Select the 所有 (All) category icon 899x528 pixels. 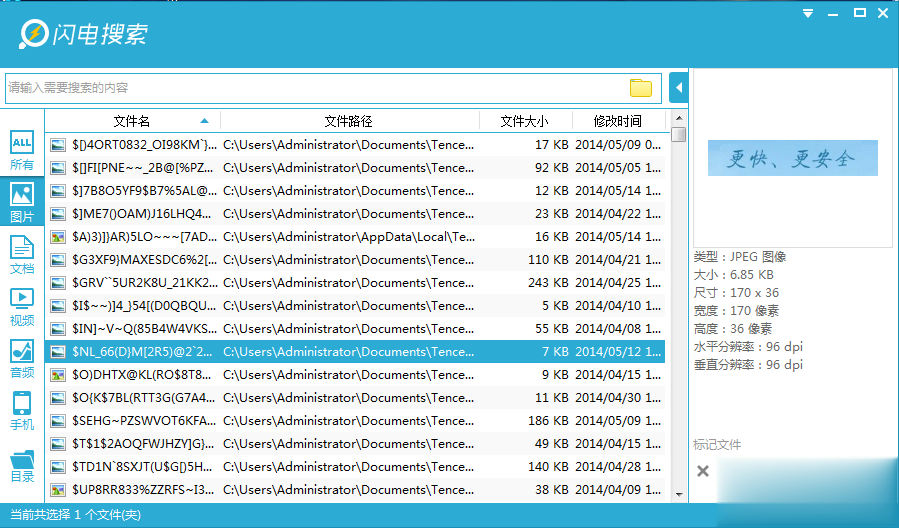pos(21,151)
